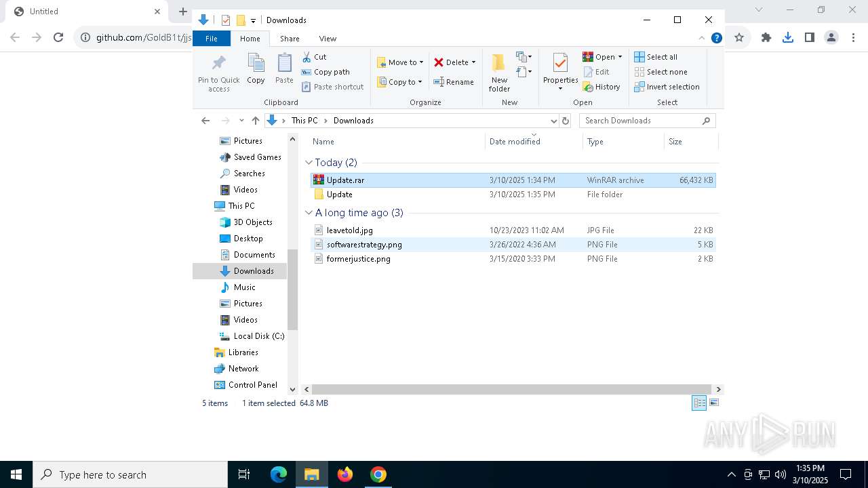
Task: Sort by the Date modified column
Action: pos(534,142)
